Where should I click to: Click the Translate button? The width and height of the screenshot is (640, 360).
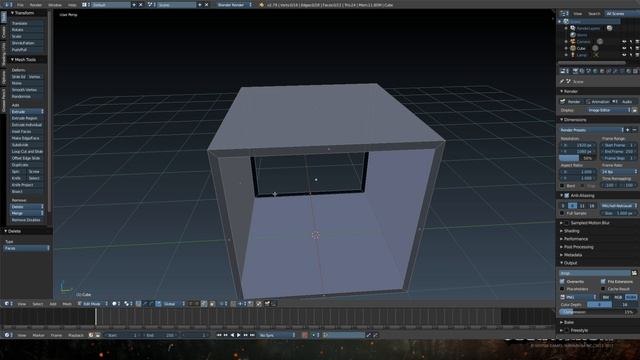(x=27, y=23)
